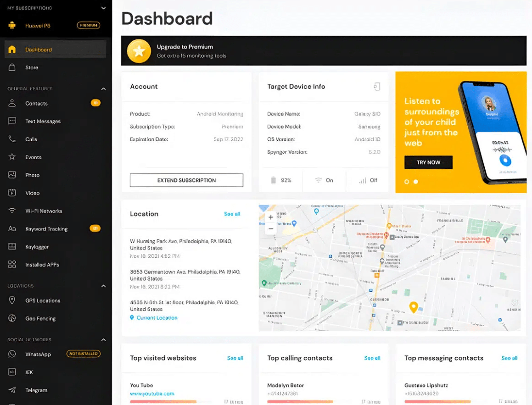Click the Events star icon

coord(12,156)
